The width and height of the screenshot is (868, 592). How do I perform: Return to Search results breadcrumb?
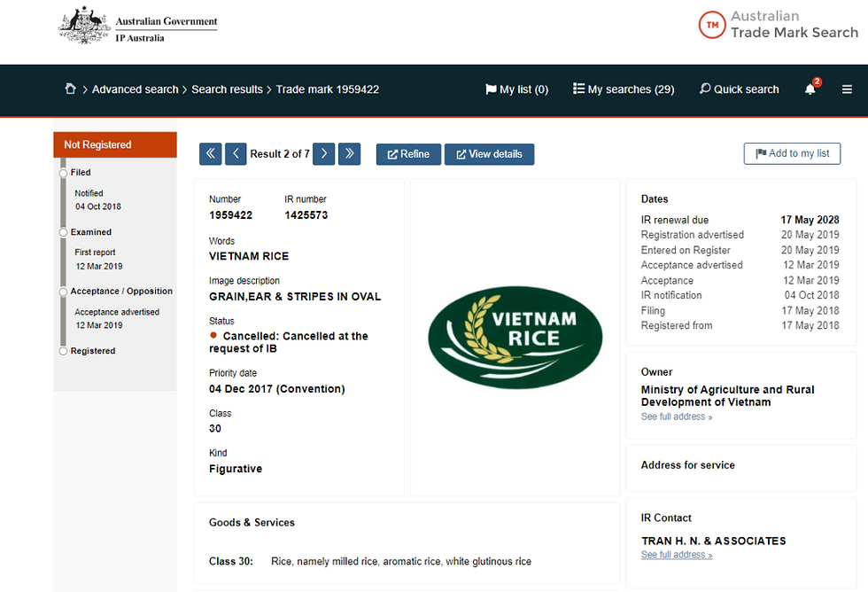tap(227, 90)
